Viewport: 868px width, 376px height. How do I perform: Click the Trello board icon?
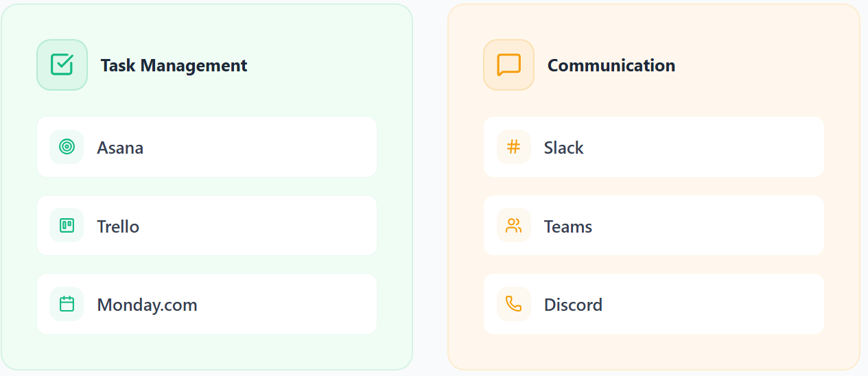pyautogui.click(x=67, y=226)
